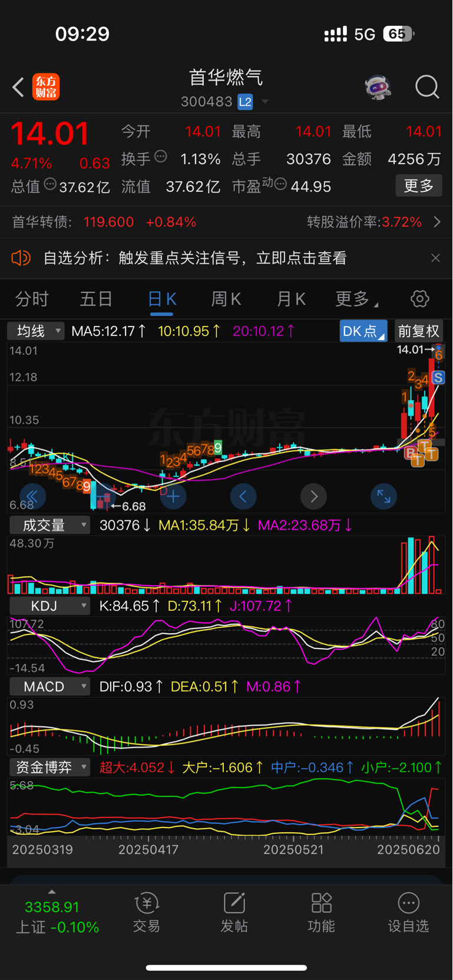Tap the pink B buy marker

(411, 453)
